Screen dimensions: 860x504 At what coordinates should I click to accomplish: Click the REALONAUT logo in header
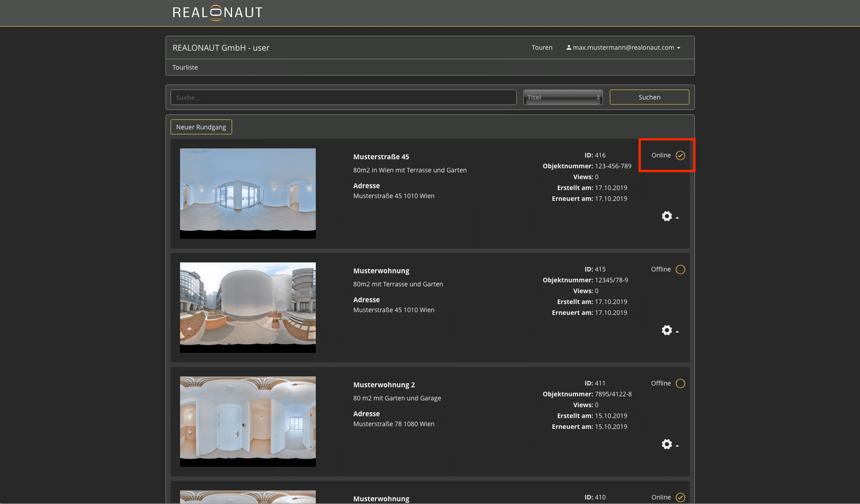click(x=218, y=13)
